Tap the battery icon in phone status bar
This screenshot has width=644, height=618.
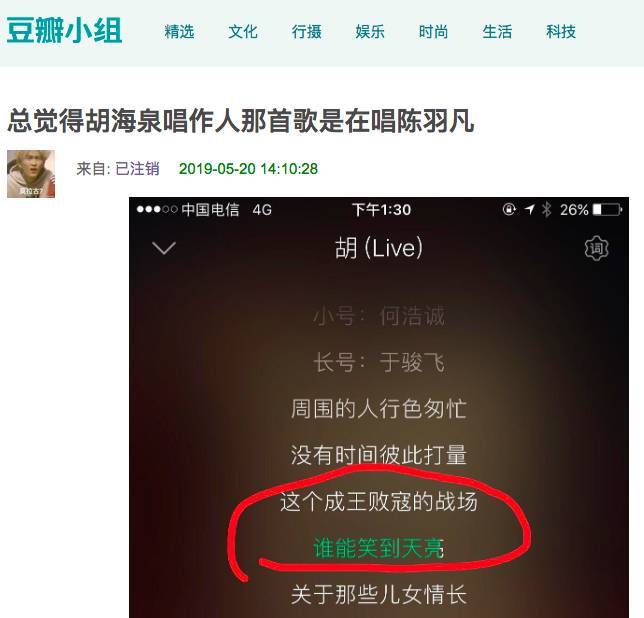tap(607, 210)
